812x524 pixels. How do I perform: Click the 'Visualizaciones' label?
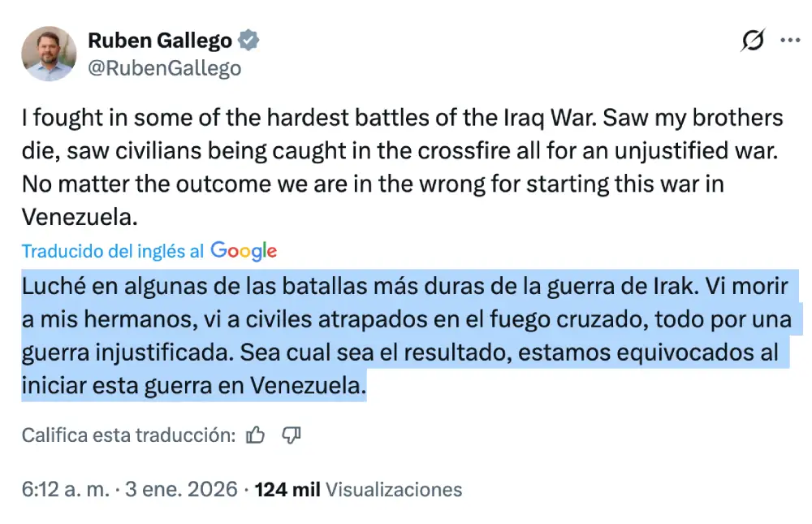pyautogui.click(x=394, y=490)
